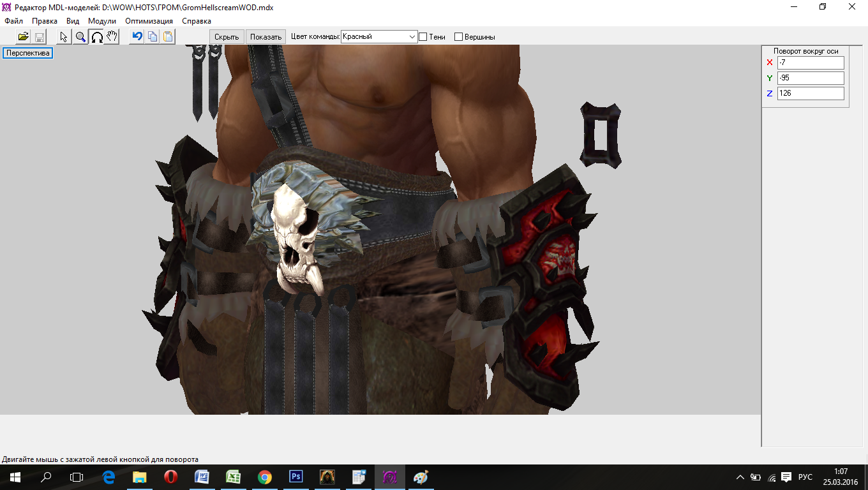The height and width of the screenshot is (490, 868).
Task: Click the Перспектива view button
Action: (x=28, y=53)
